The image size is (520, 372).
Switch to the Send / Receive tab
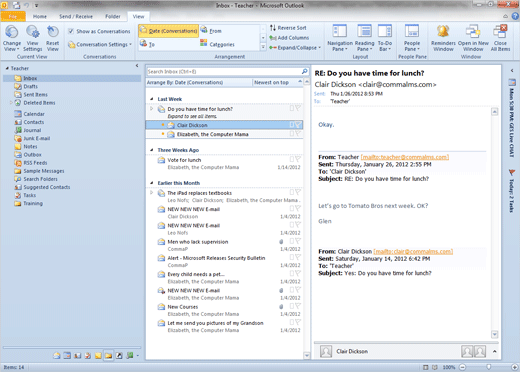pyautogui.click(x=76, y=16)
